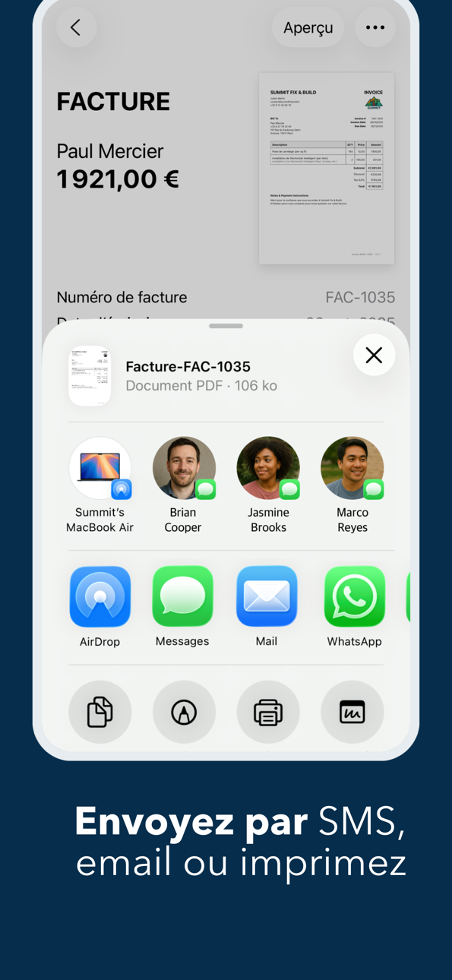Image resolution: width=452 pixels, height=980 pixels.
Task: Tap the share sheet grabber handle
Action: (226, 326)
